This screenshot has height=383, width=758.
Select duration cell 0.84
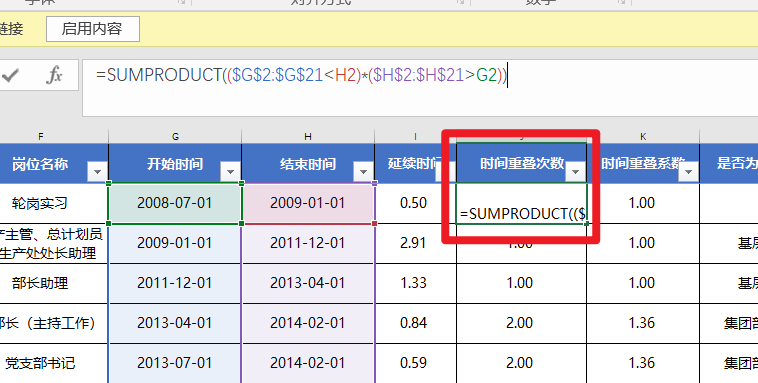(415, 324)
